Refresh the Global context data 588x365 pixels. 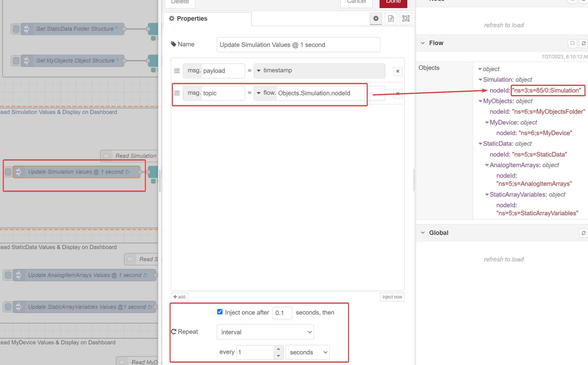tap(583, 233)
